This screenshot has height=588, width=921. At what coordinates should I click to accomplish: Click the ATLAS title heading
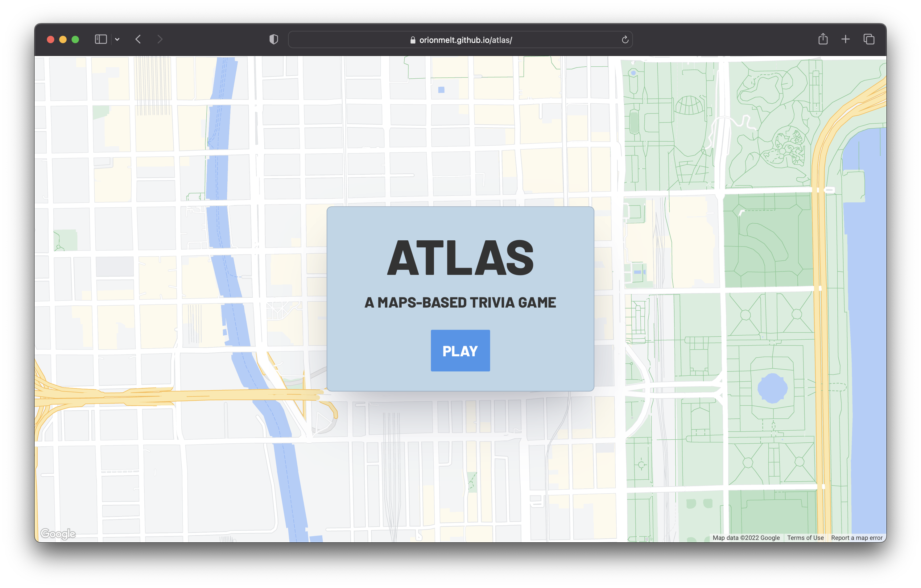[460, 258]
